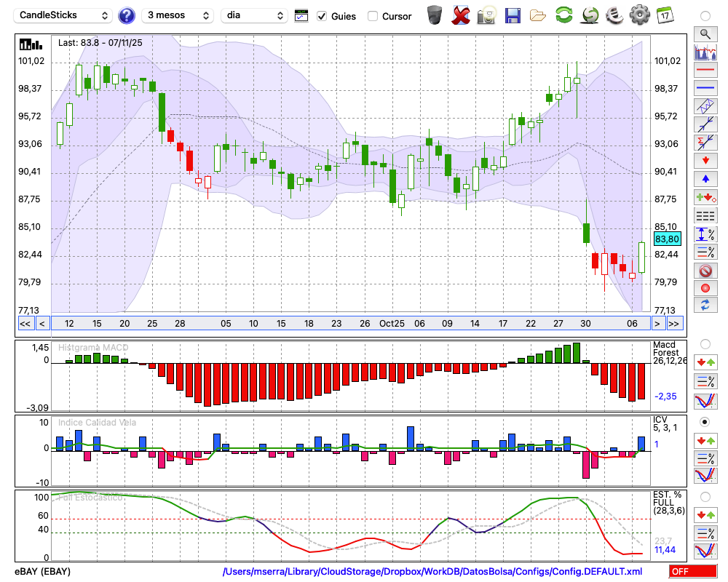This screenshot has width=728, height=582.
Task: Open the dia interval dropdown
Action: pos(254,15)
